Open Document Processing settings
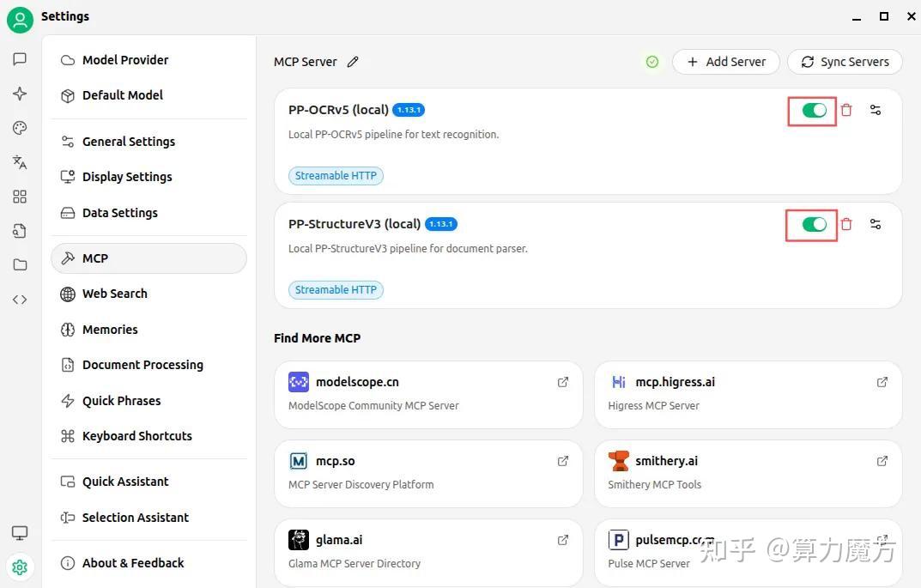The height and width of the screenshot is (588, 921). pyautogui.click(x=148, y=365)
